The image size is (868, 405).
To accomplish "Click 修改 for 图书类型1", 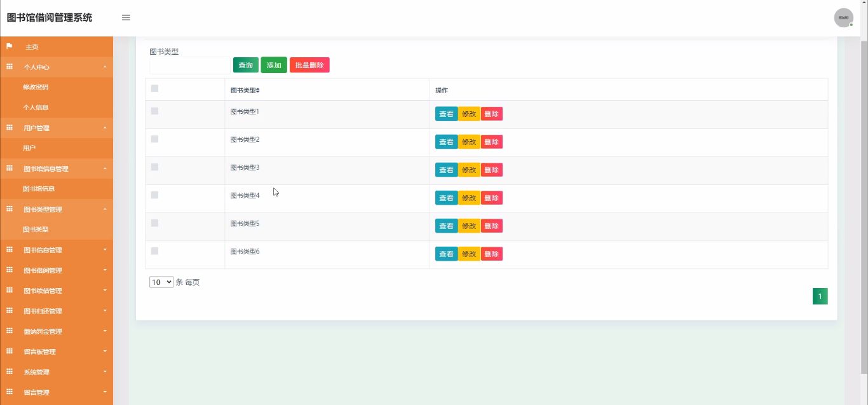I will click(x=469, y=114).
